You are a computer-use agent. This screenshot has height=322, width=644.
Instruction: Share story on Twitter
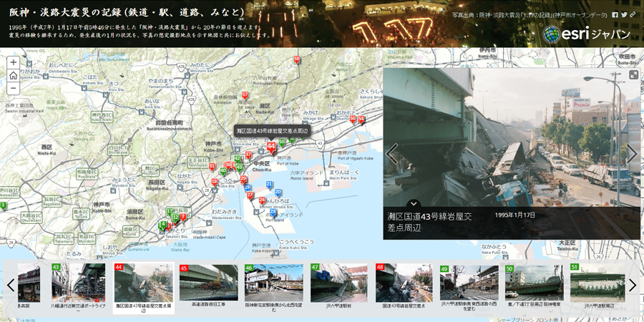tap(624, 14)
